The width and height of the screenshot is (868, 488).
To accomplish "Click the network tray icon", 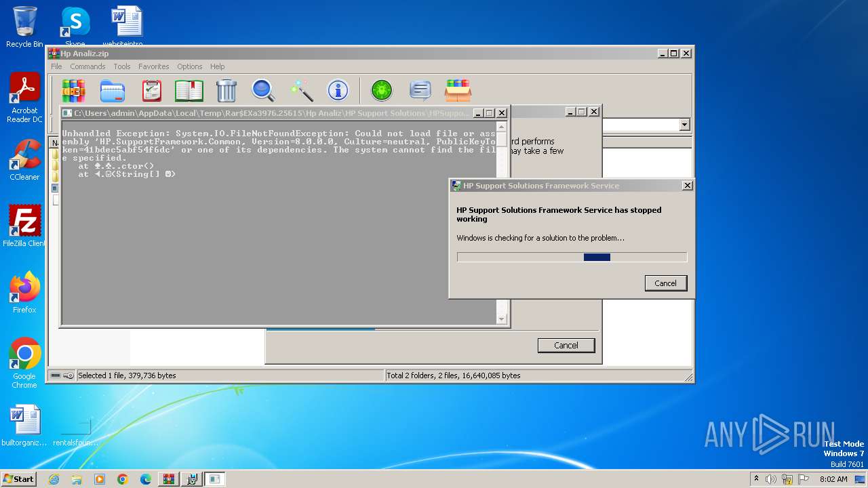I will [787, 479].
